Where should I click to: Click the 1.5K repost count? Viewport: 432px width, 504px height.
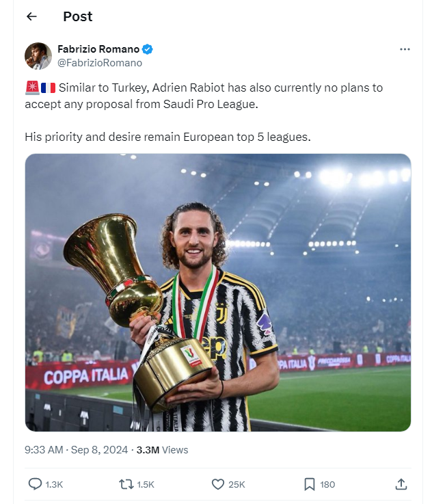point(146,484)
